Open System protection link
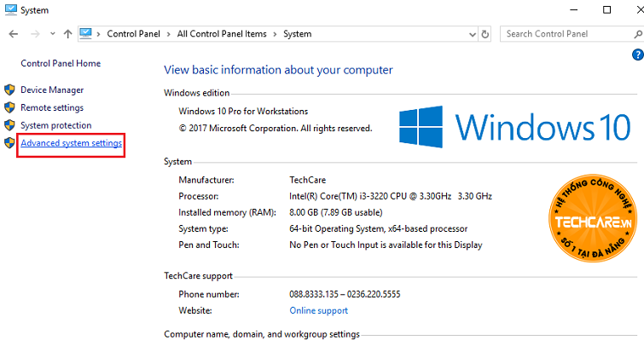 click(55, 125)
